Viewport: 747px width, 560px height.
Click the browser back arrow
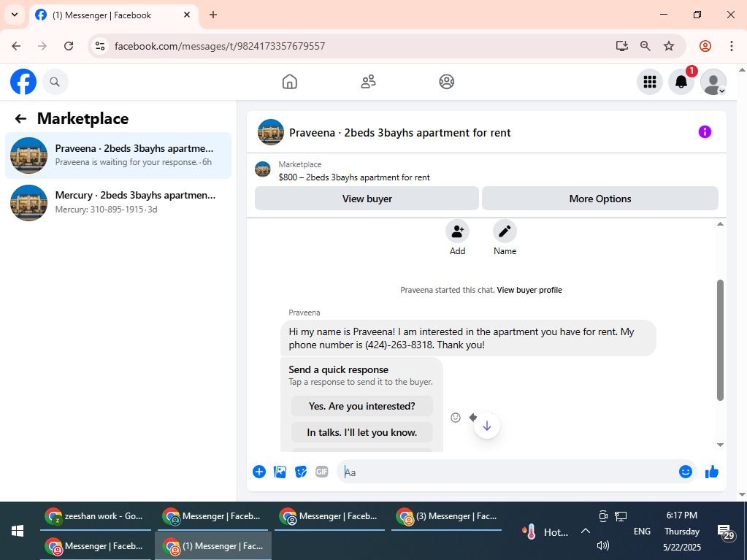16,46
